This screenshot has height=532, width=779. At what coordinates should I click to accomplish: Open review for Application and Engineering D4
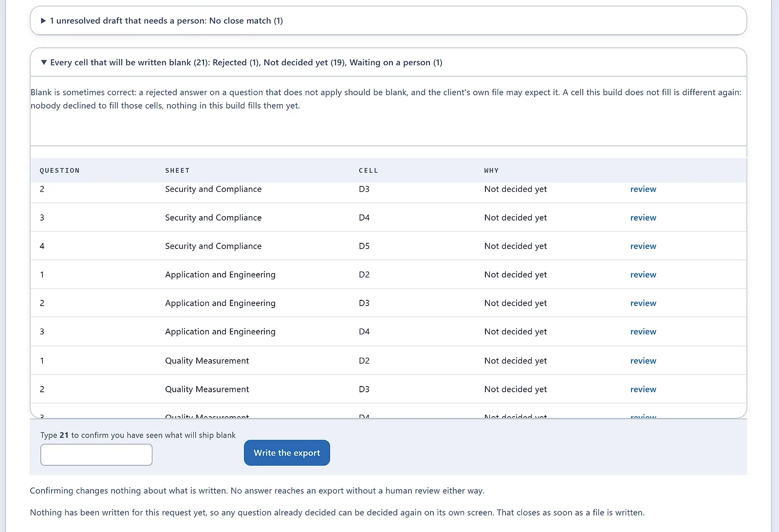[x=643, y=331]
